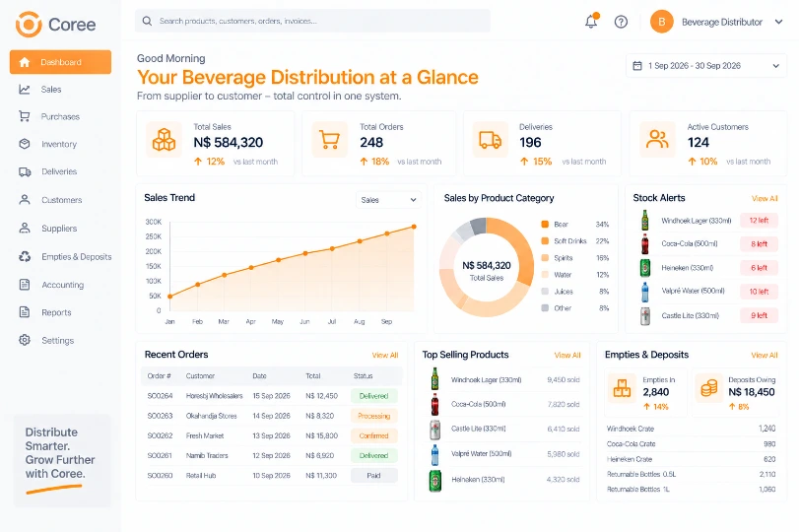Screen dimensions: 799x532
Task: Click the orange B user avatar
Action: (661, 22)
